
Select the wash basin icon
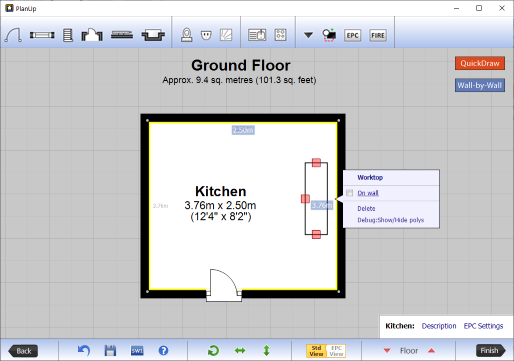pyautogui.click(x=206, y=35)
